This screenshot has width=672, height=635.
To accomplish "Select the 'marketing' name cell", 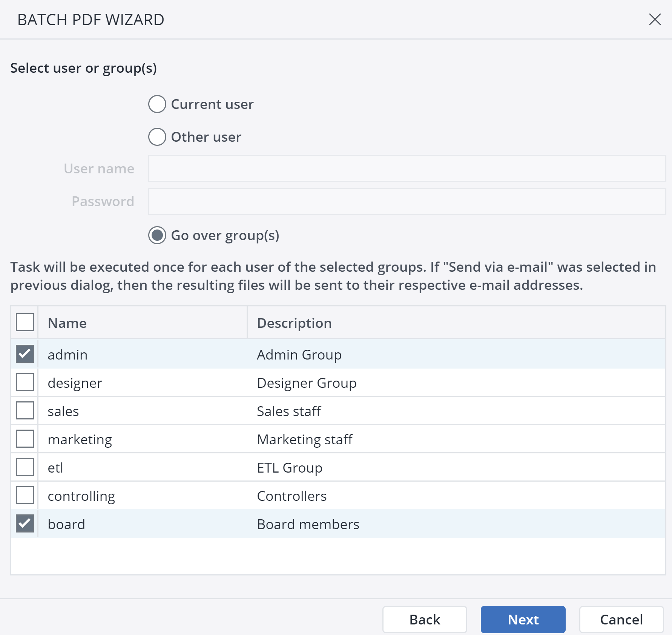I will (143, 439).
